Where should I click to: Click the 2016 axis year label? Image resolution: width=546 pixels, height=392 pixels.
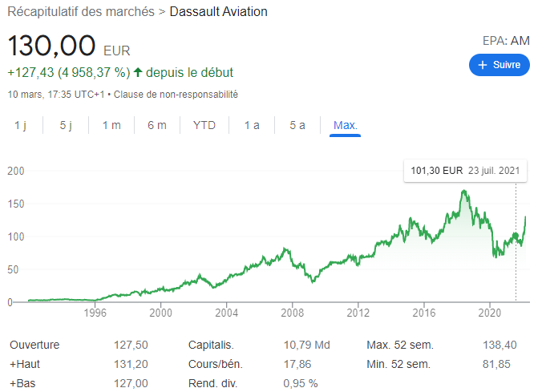click(424, 313)
